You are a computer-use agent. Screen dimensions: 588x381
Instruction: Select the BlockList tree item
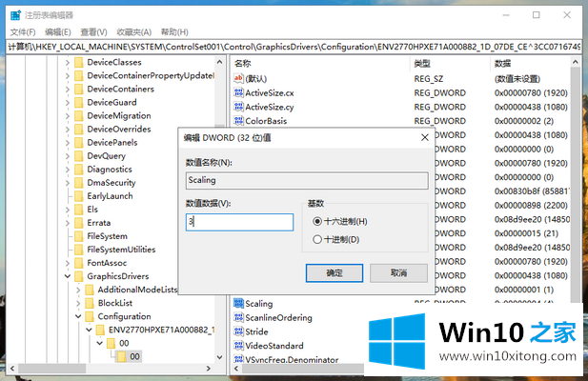coord(114,303)
